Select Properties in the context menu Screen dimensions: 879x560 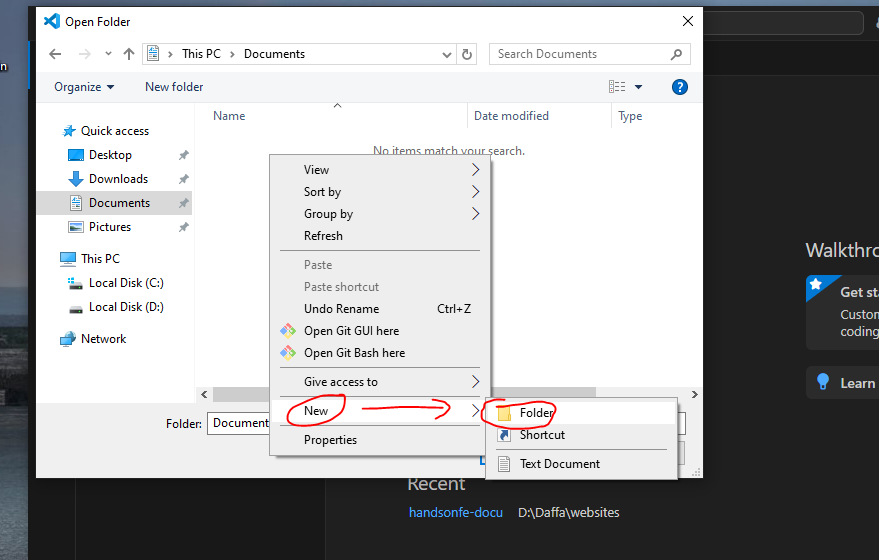pos(330,440)
